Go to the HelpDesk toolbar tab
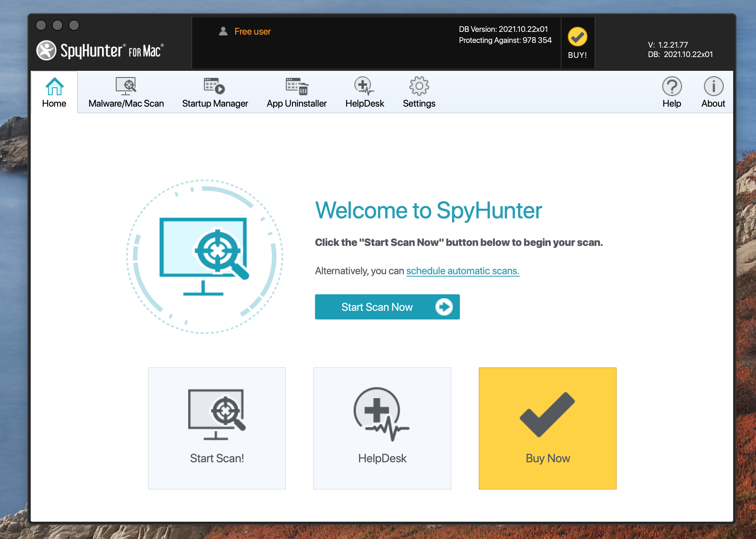The image size is (756, 539). (365, 92)
